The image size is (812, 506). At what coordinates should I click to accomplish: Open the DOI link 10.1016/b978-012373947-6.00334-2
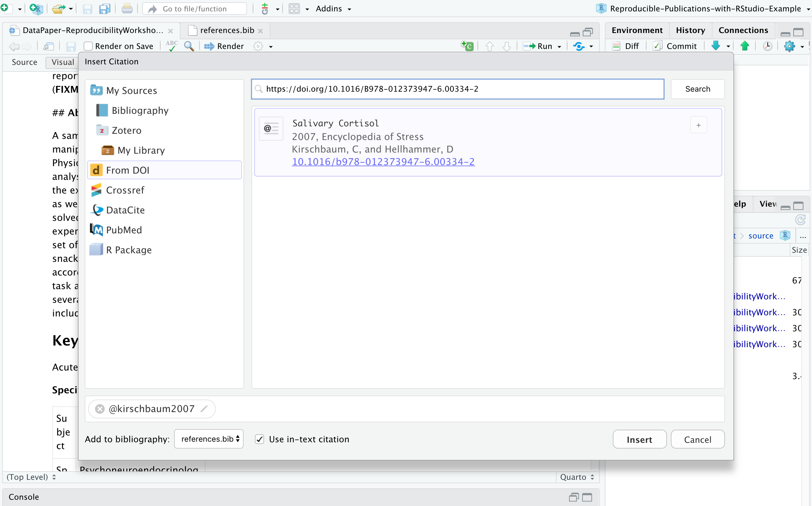tap(383, 162)
